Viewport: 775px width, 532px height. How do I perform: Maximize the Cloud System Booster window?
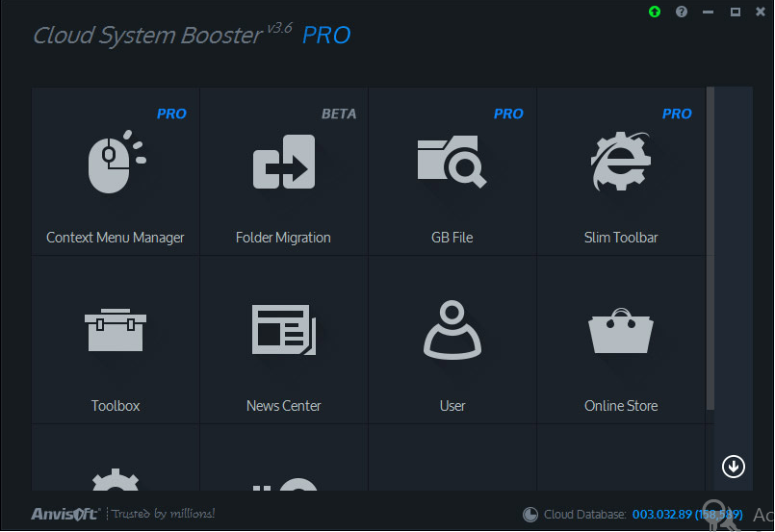735,12
